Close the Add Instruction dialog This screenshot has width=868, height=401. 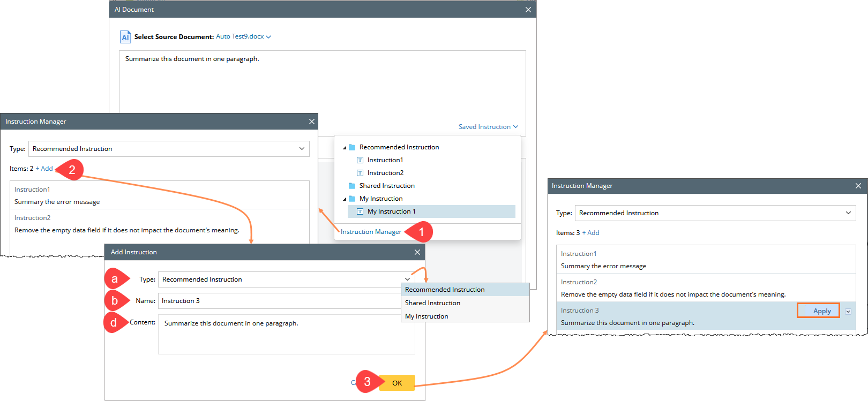point(417,252)
